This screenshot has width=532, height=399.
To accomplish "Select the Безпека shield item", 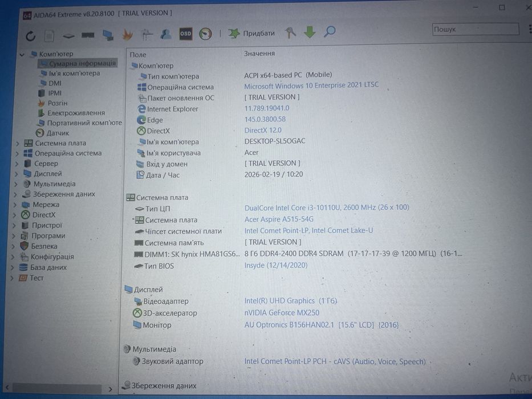I will [x=39, y=246].
